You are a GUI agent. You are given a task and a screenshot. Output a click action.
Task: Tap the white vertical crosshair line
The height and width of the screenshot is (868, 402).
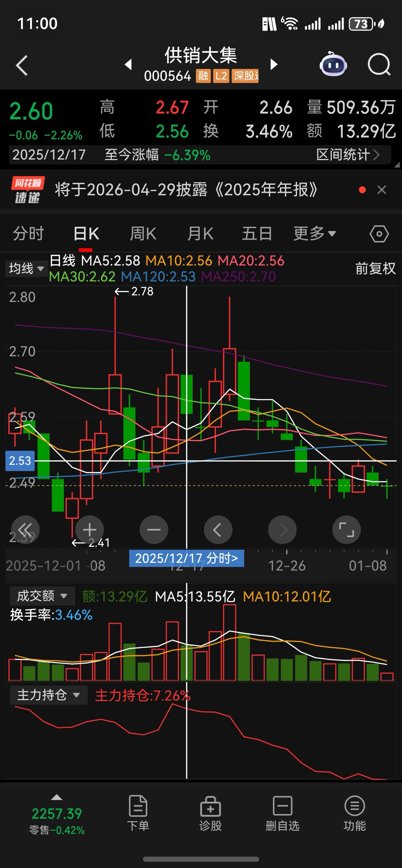pyautogui.click(x=186, y=417)
